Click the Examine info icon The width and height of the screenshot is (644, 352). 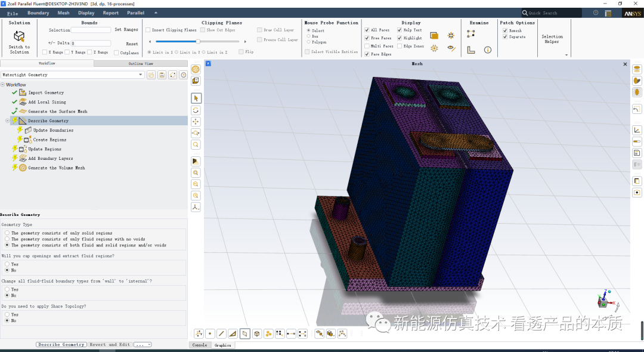488,50
